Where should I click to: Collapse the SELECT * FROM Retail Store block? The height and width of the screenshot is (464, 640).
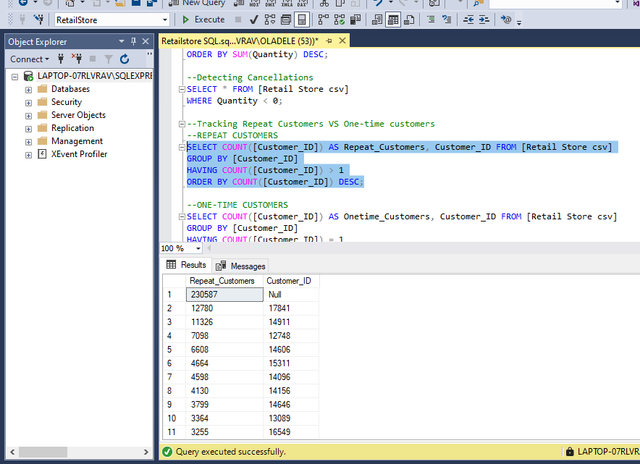click(x=182, y=89)
